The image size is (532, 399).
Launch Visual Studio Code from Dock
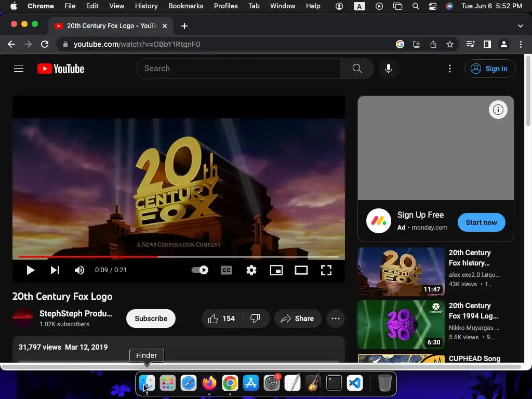click(354, 383)
